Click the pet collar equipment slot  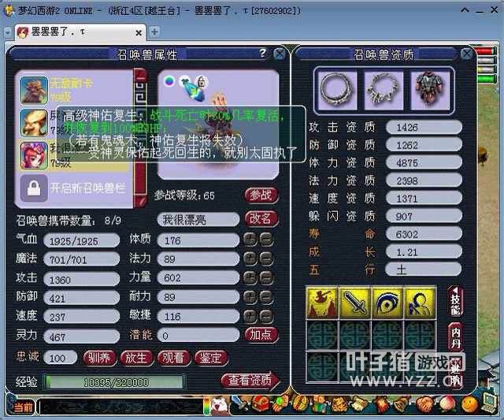tap(337, 90)
